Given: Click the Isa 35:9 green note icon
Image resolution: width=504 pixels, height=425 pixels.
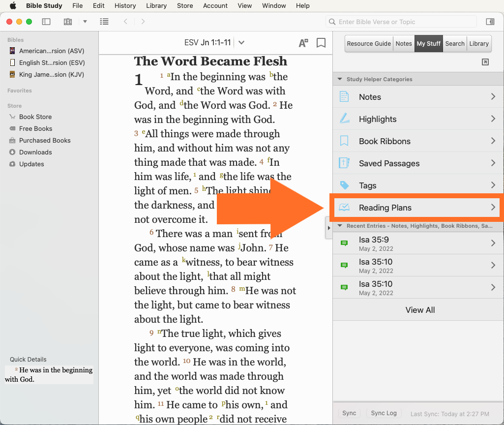Looking at the screenshot, I should (x=344, y=243).
